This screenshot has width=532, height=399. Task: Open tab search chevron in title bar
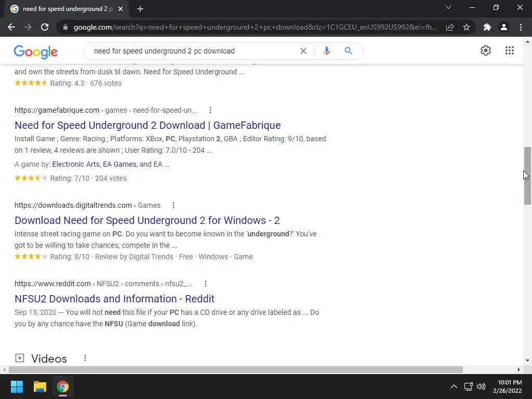point(448,7)
